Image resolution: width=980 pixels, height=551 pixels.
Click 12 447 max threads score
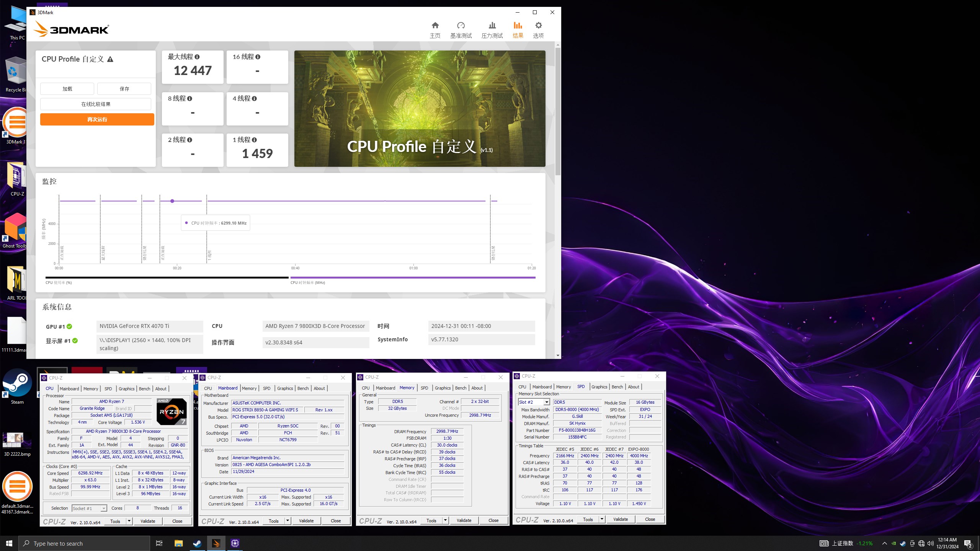pos(193,71)
